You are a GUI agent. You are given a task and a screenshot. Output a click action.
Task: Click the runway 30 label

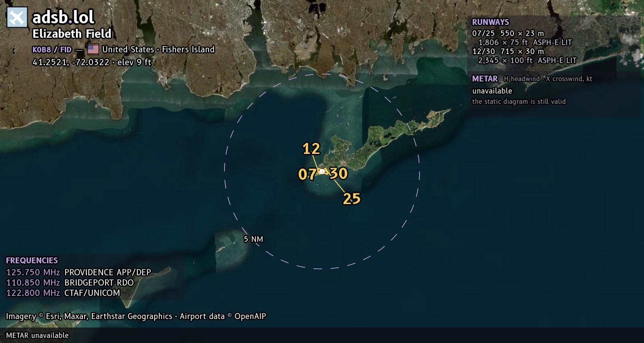pyautogui.click(x=338, y=174)
